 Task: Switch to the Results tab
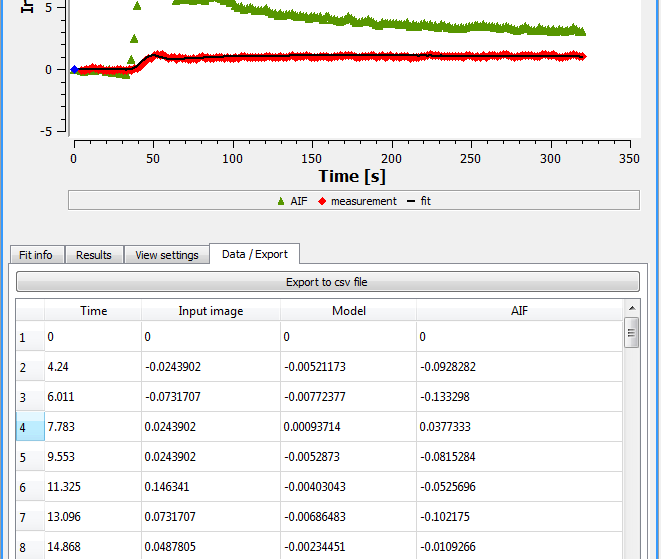pos(94,255)
